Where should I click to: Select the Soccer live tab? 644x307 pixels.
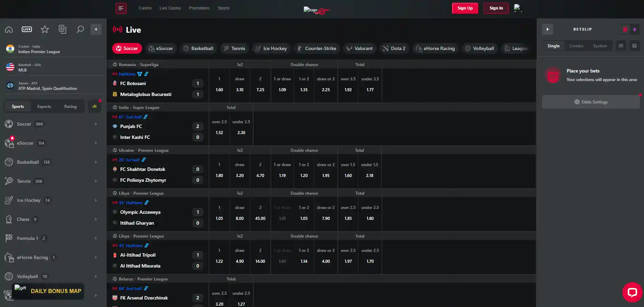[127, 48]
